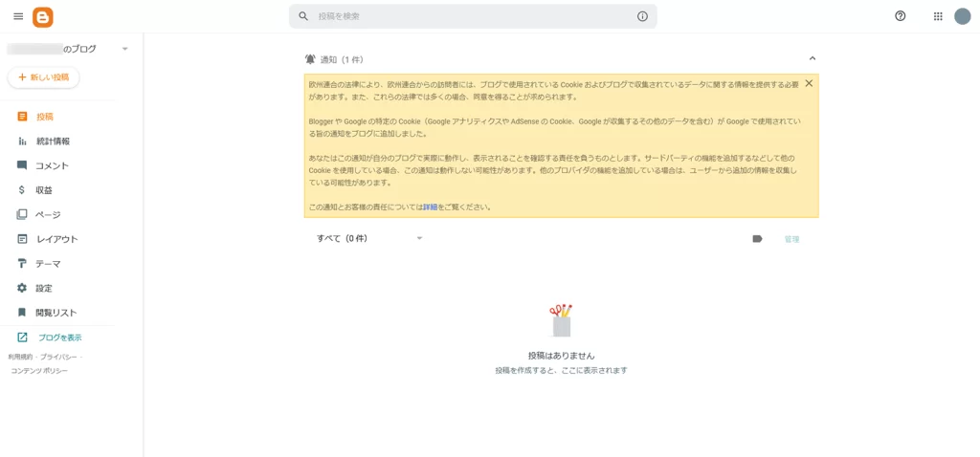This screenshot has width=980, height=457.
Task: Click the 新しい投稿 button
Action: (44, 77)
